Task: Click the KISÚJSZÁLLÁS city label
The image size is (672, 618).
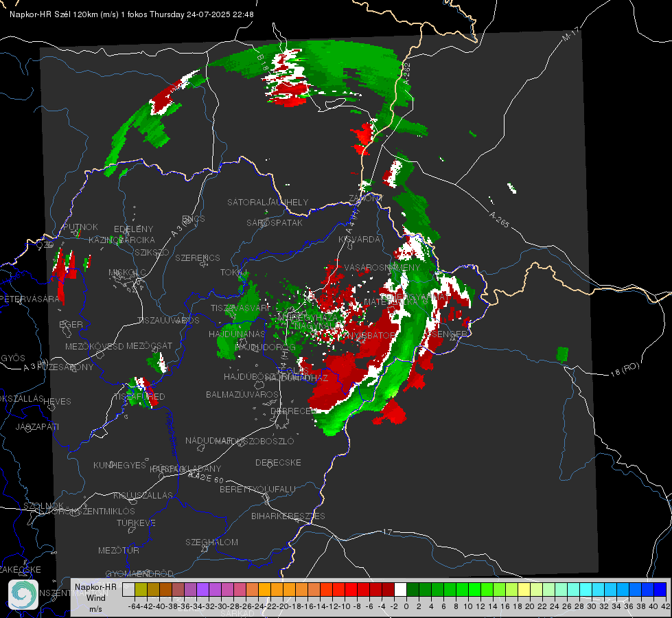Action: (143, 495)
